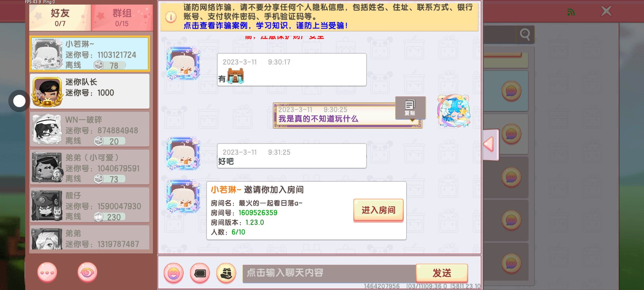Copy message using 复制 icon
Screen dimensions: 644x290
tap(410, 107)
